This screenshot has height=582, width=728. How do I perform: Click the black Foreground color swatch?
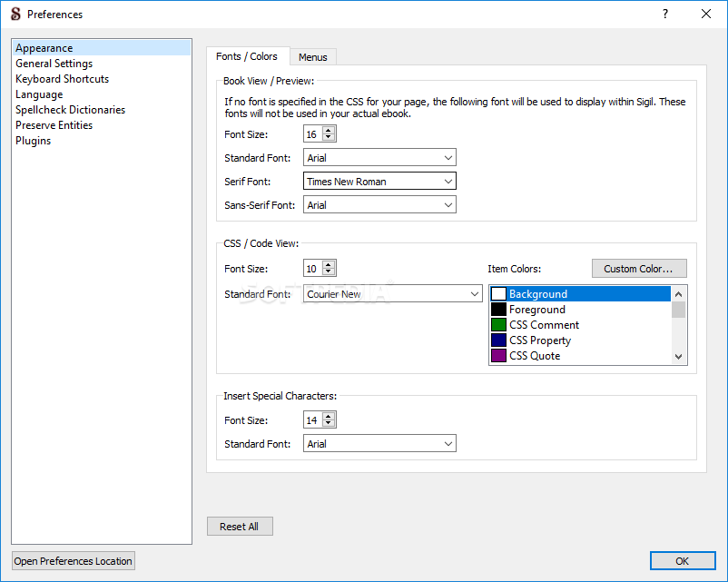point(498,310)
